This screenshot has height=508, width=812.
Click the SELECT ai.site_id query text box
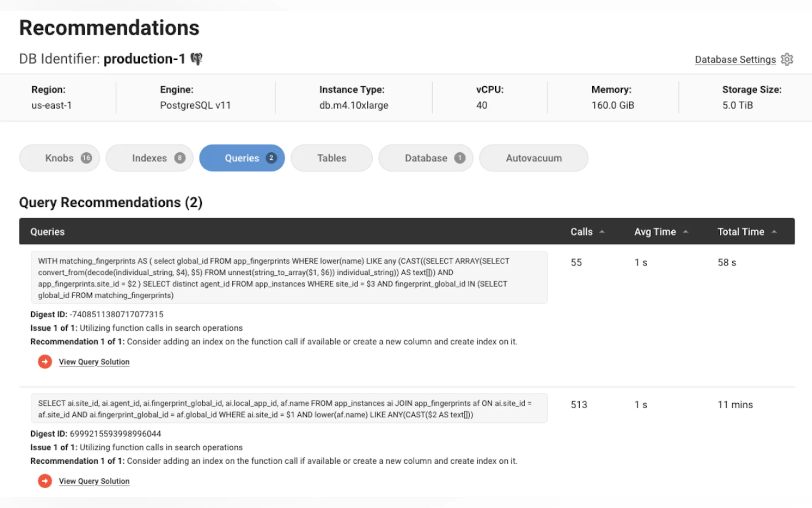click(289, 409)
